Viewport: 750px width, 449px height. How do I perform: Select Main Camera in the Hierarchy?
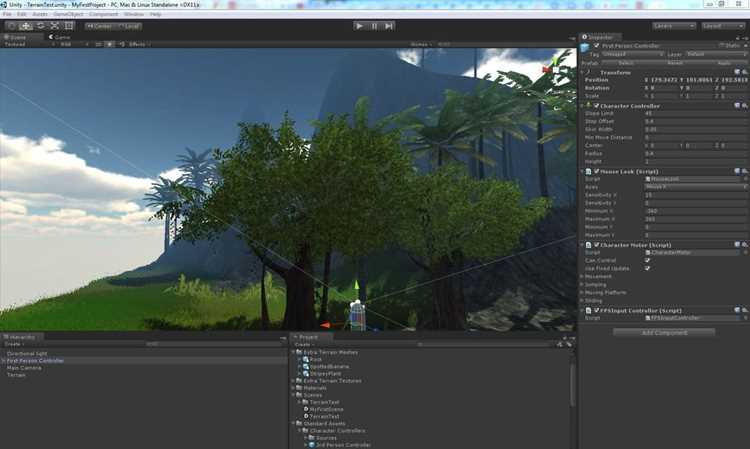pos(24,368)
